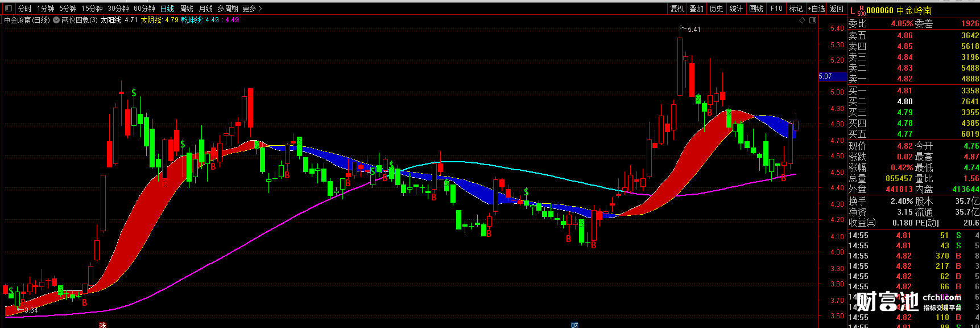
Task: Select the 15分钟 period tab
Action: coord(92,9)
